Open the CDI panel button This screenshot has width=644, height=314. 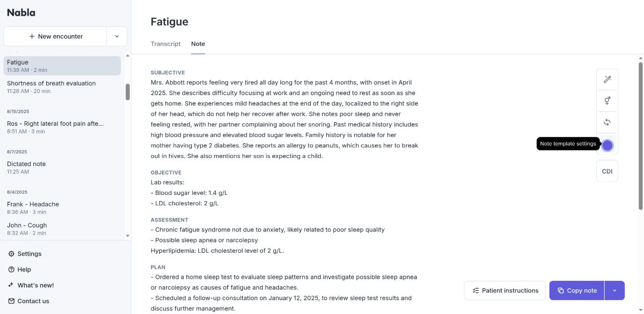(607, 171)
